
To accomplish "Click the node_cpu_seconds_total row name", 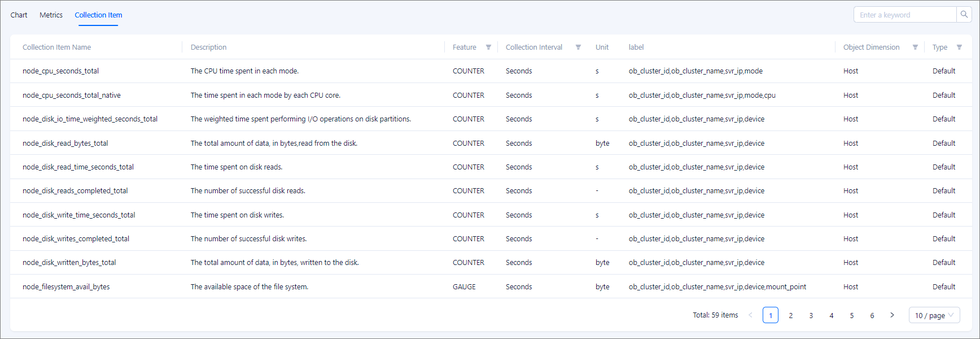I will pyautogui.click(x=60, y=71).
